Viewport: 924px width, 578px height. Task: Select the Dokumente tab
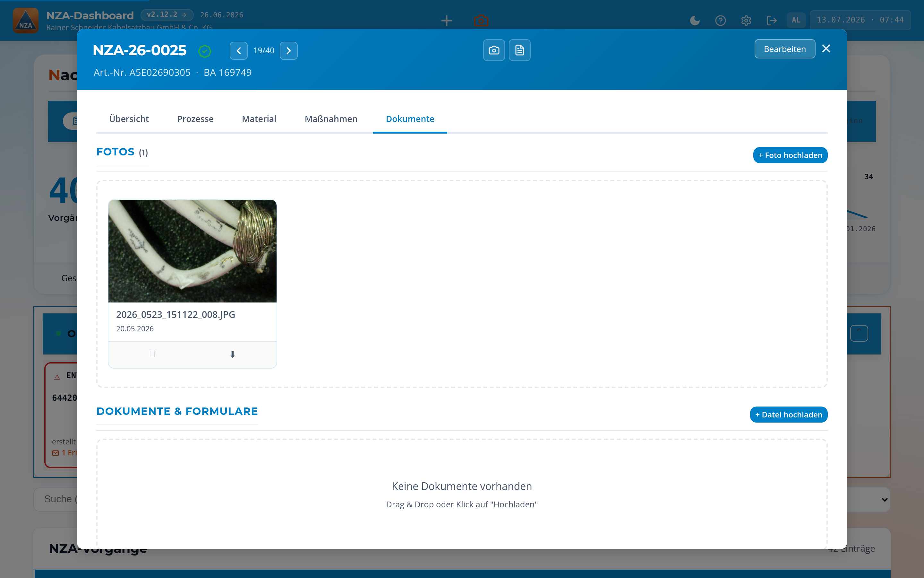[410, 119]
